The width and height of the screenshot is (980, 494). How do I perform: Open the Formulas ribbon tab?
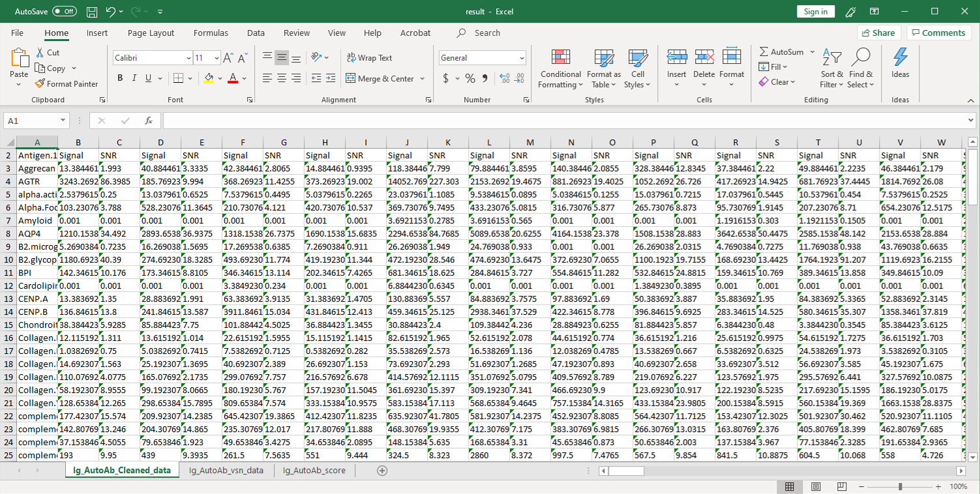coord(211,33)
